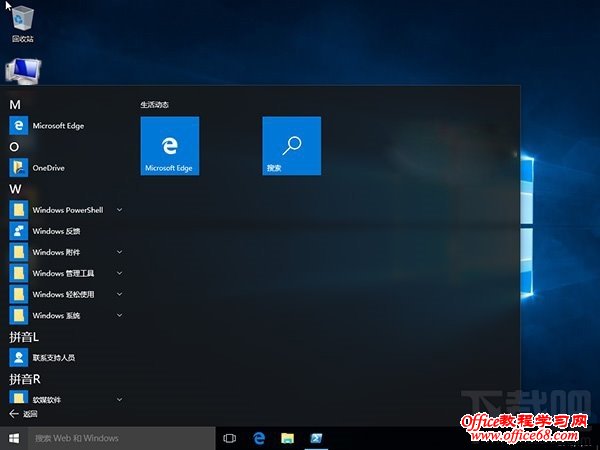Screen dimensions: 600x450
Task: Select the Windows 反馈 label
Action: [x=56, y=231]
